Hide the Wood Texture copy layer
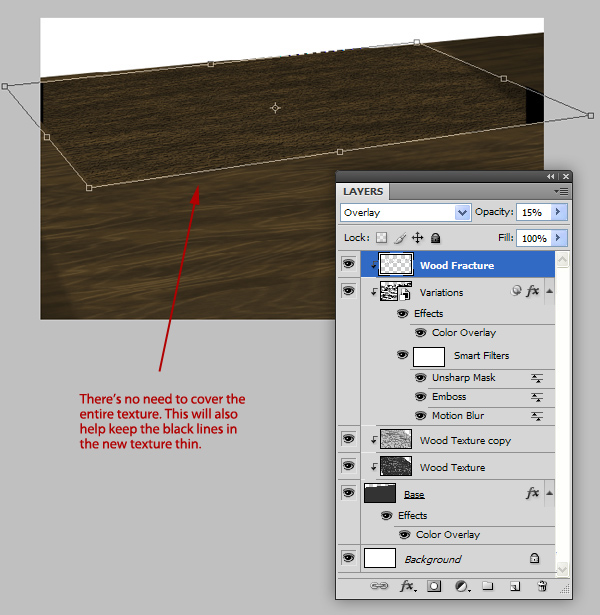 tap(348, 439)
